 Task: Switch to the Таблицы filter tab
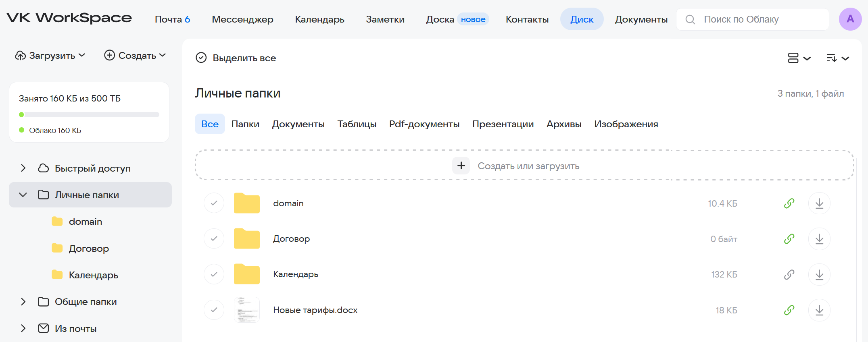(x=357, y=124)
